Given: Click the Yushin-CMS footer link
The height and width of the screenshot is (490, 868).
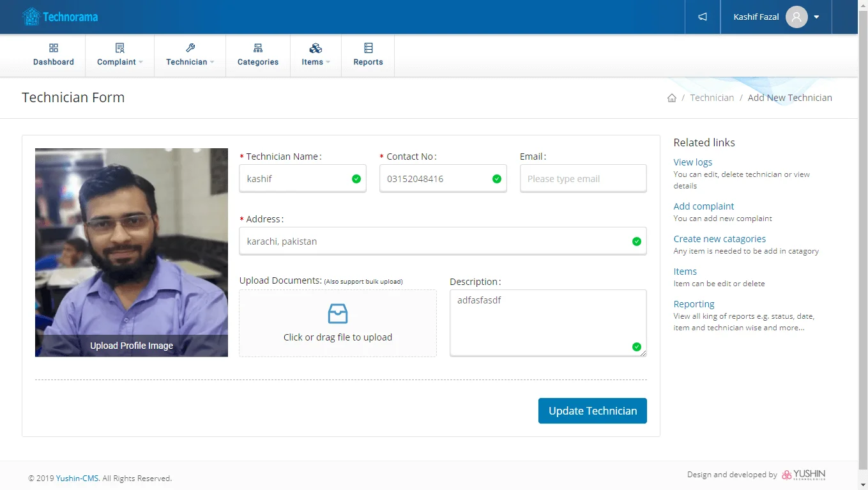Looking at the screenshot, I should coord(77,479).
